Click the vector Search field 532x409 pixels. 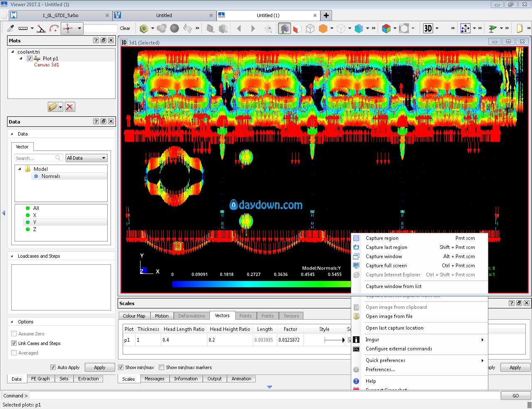click(39, 158)
